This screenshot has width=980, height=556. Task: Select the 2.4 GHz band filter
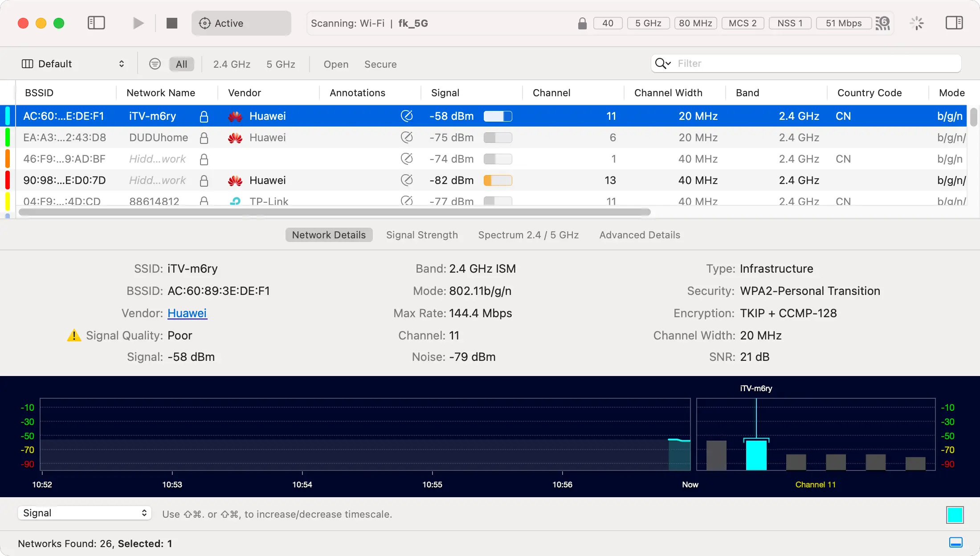coord(232,64)
